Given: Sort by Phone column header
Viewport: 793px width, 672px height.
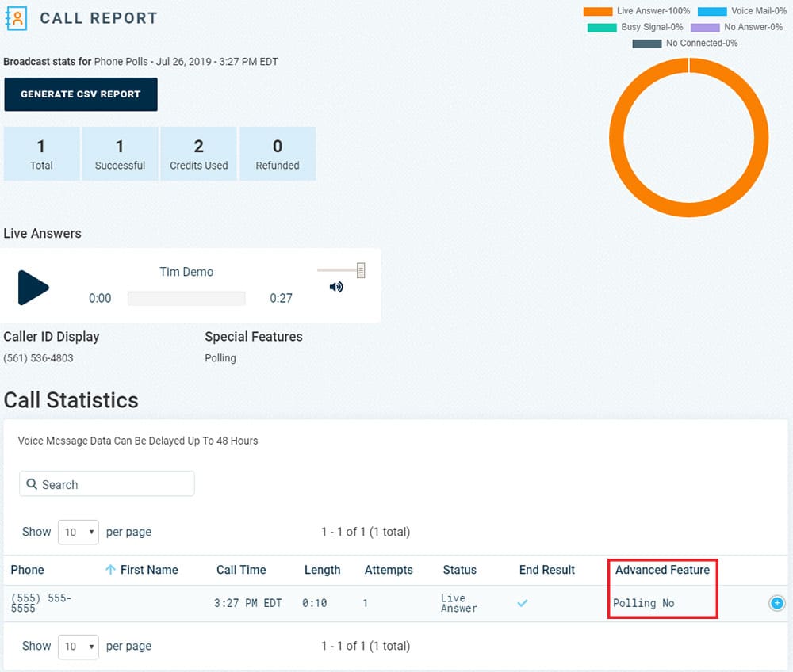Looking at the screenshot, I should tap(27, 570).
